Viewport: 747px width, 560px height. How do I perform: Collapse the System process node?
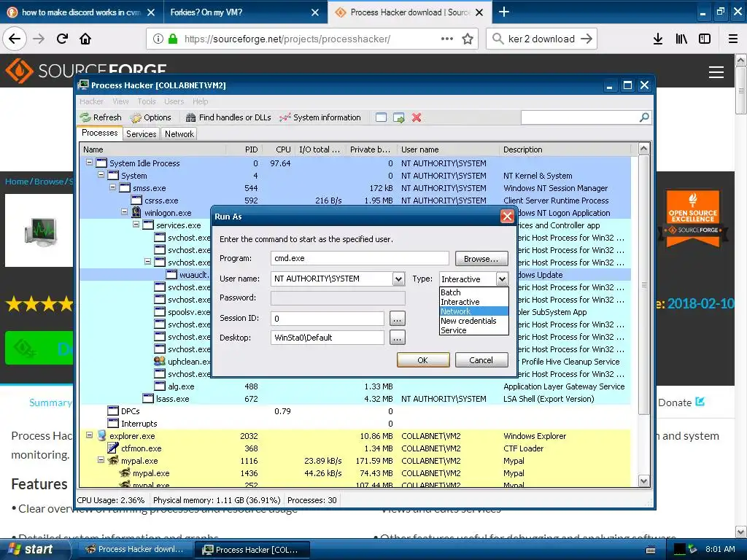tap(101, 175)
